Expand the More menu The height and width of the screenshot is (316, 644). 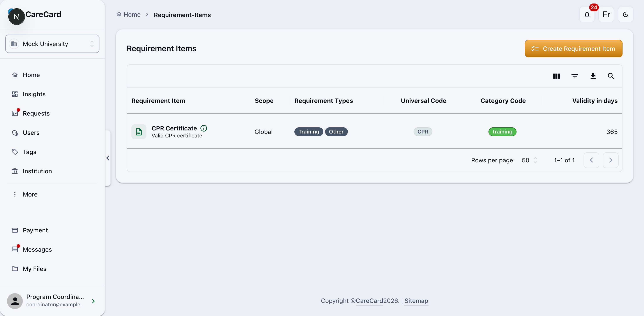(x=52, y=194)
